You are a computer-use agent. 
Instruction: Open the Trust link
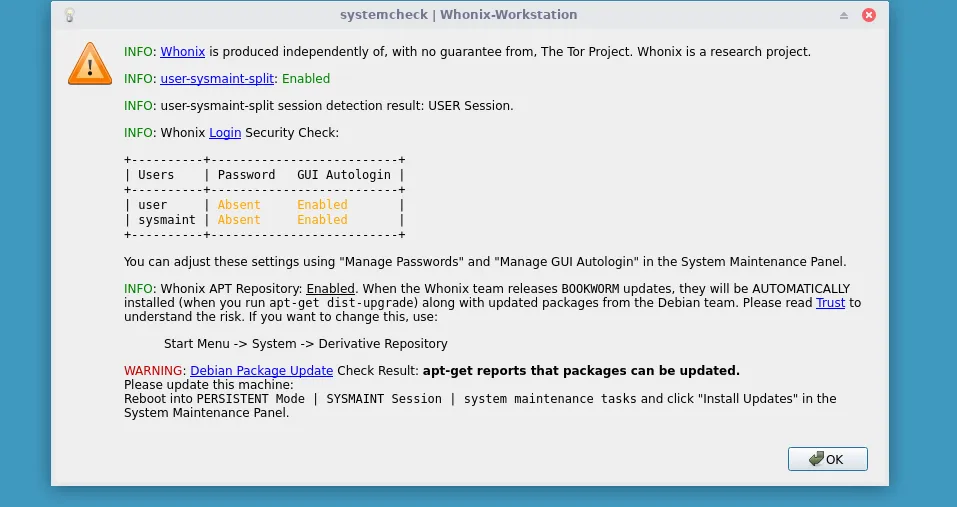[x=830, y=303]
